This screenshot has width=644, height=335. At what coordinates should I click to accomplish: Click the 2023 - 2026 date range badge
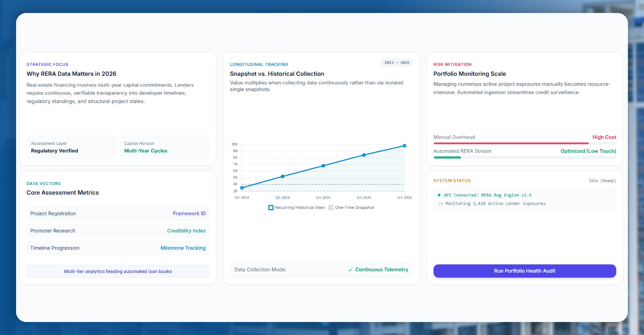point(397,63)
